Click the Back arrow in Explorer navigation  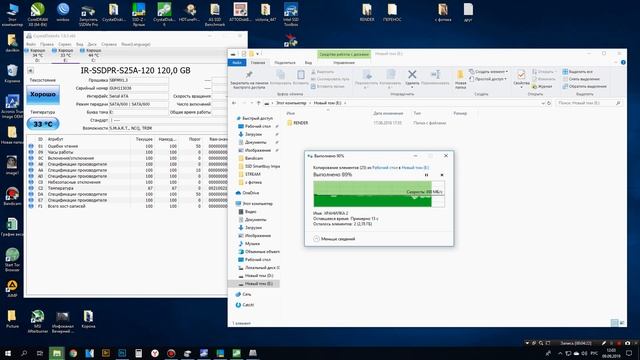[234, 103]
